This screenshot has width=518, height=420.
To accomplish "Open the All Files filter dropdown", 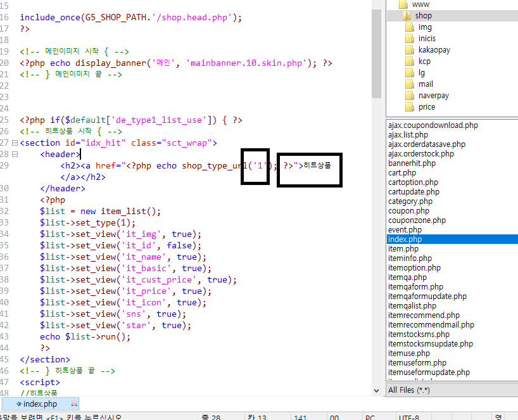I will 452,390.
